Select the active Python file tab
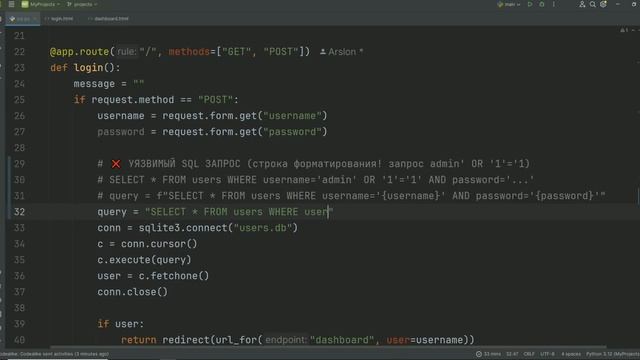 pos(23,19)
